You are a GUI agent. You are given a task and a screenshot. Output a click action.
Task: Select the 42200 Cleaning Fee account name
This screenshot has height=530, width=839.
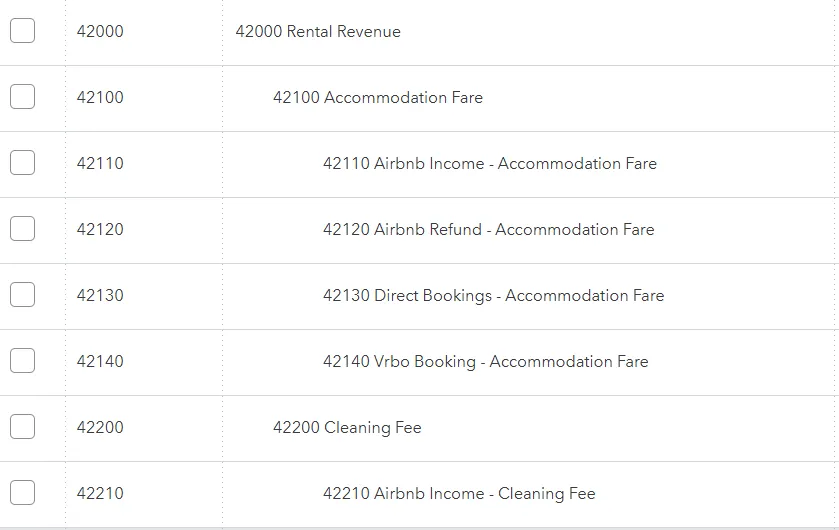click(347, 428)
